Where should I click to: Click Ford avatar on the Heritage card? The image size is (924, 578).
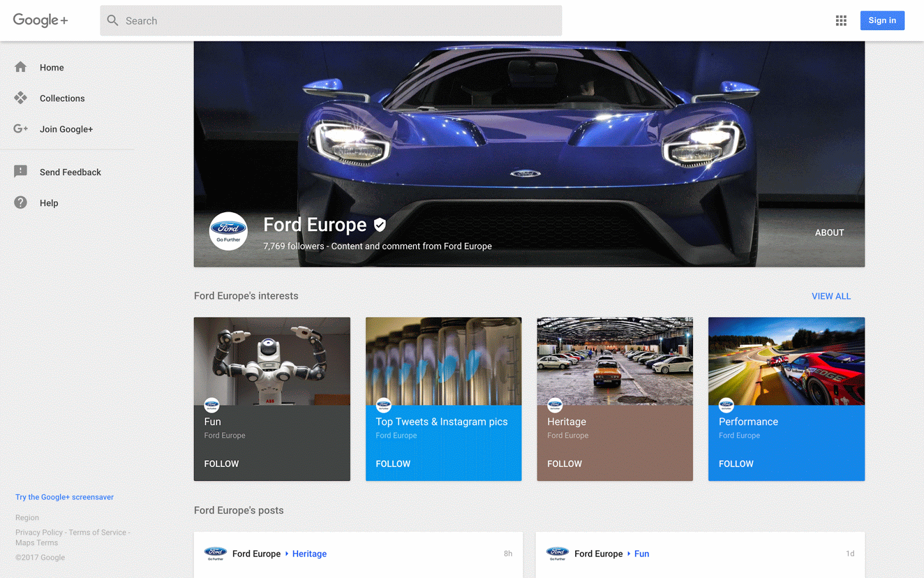coord(555,405)
